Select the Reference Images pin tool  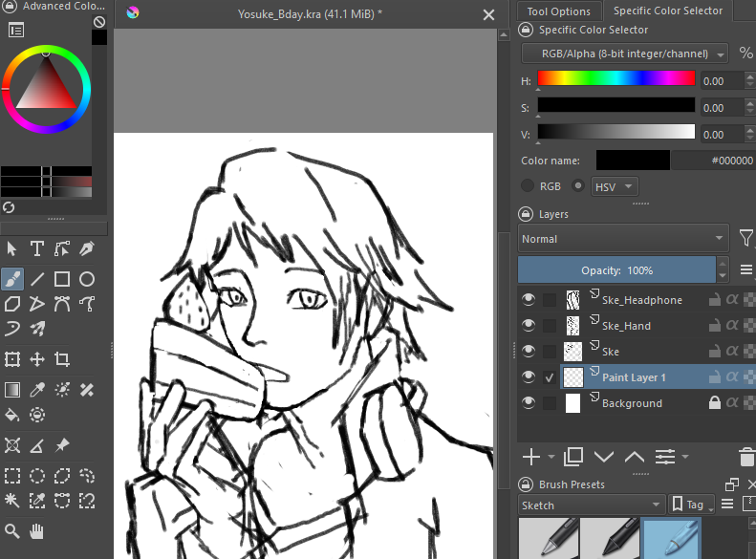[x=62, y=445]
